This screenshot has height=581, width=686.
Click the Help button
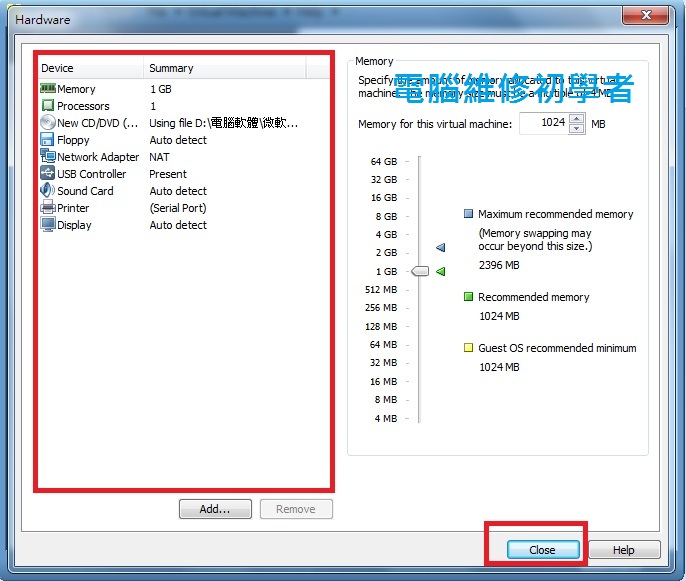point(624,550)
